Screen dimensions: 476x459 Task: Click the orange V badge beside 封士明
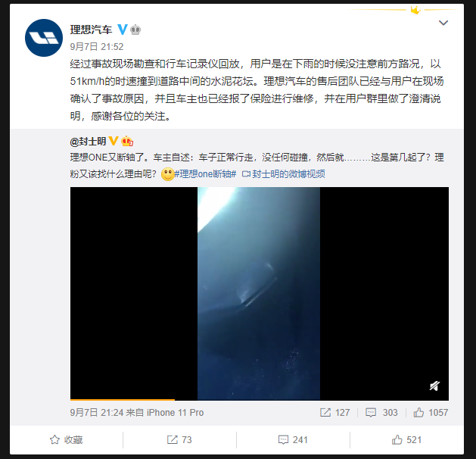coord(114,141)
